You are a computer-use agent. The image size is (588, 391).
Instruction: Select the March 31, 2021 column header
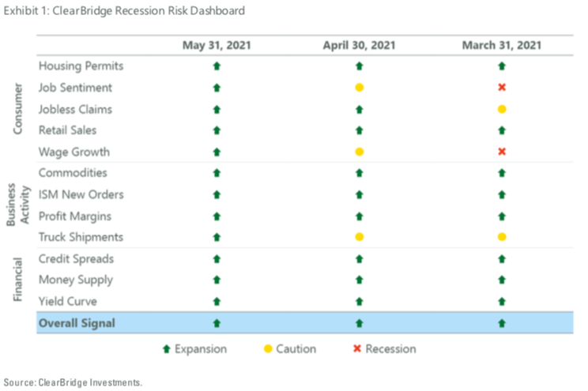[x=502, y=45]
